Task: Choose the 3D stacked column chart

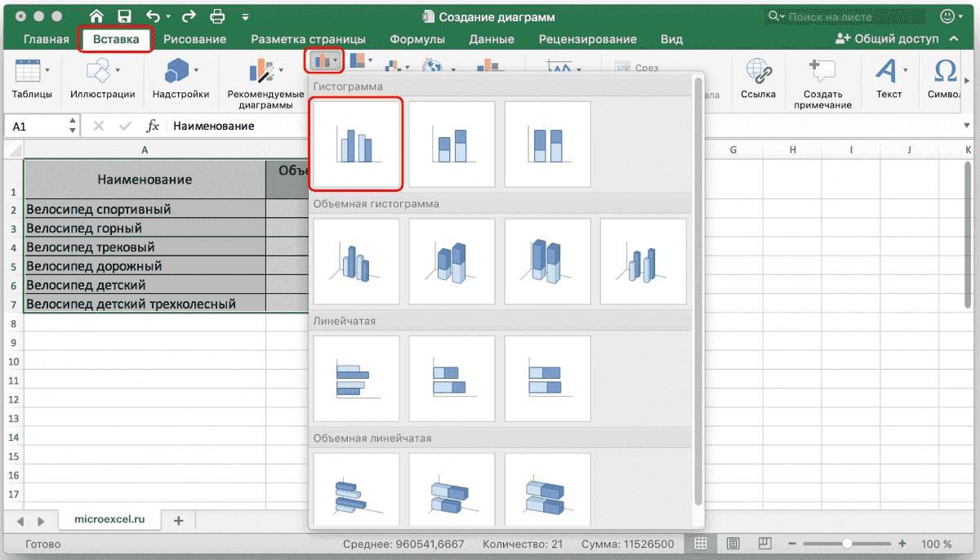Action: pyautogui.click(x=452, y=261)
